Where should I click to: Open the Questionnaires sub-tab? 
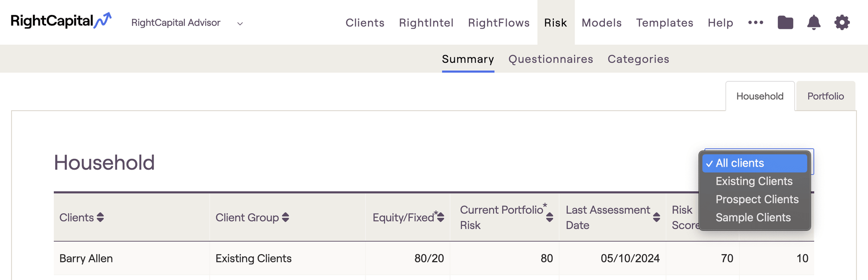[x=551, y=59]
